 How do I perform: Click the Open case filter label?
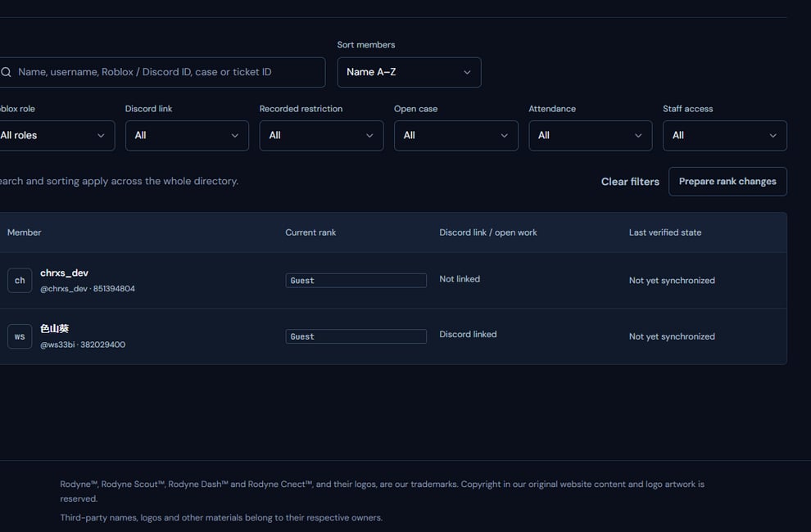(x=415, y=109)
